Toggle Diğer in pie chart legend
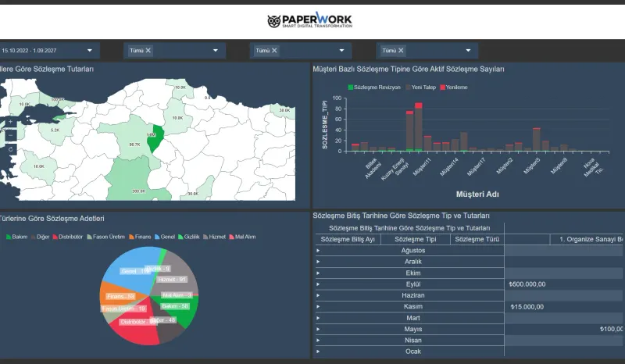 coord(41,237)
